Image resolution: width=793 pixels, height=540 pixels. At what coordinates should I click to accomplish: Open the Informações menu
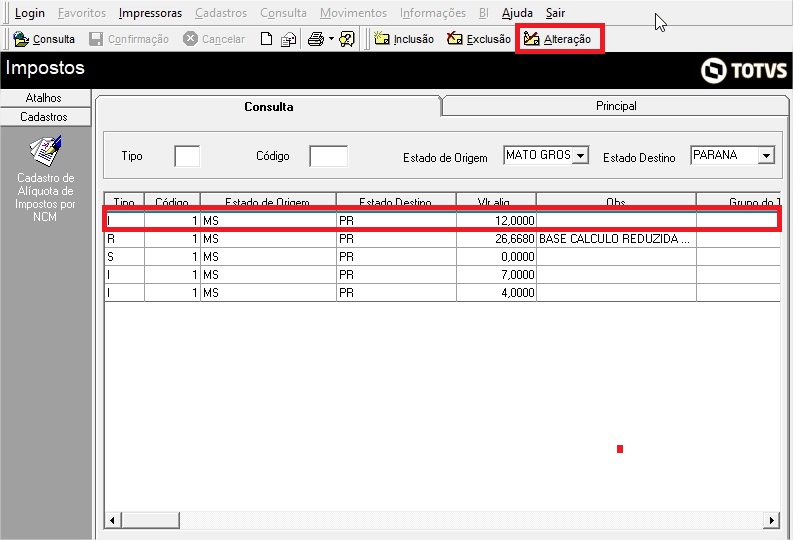(x=433, y=13)
